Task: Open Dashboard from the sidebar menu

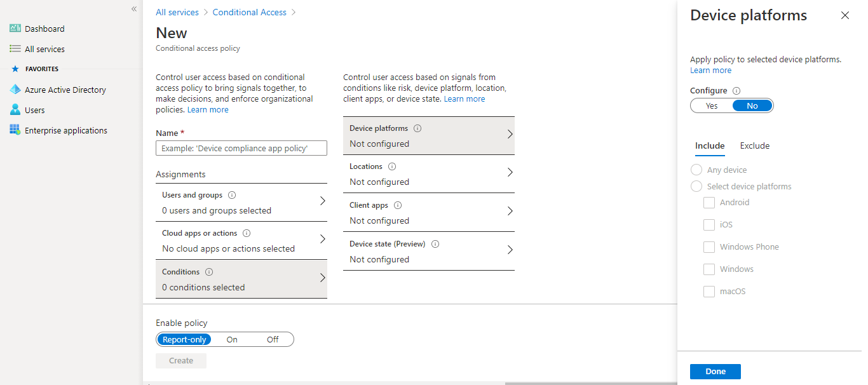Action: pos(44,29)
